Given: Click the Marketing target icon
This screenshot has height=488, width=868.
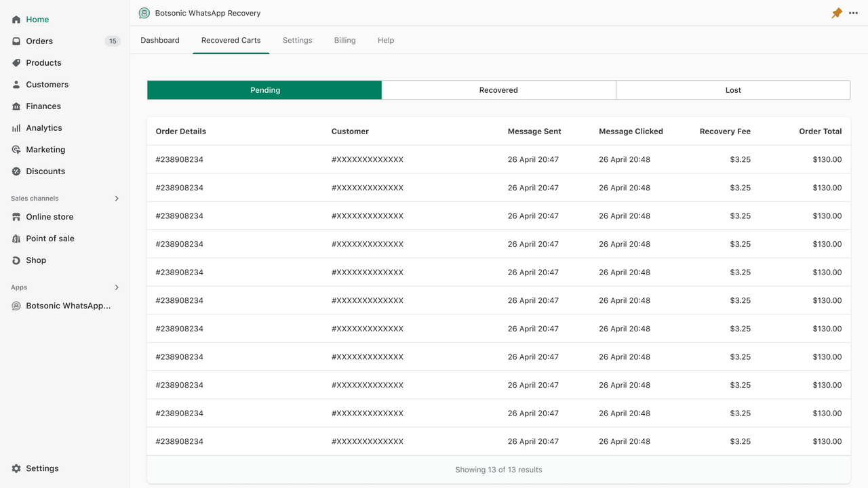Looking at the screenshot, I should click(16, 150).
